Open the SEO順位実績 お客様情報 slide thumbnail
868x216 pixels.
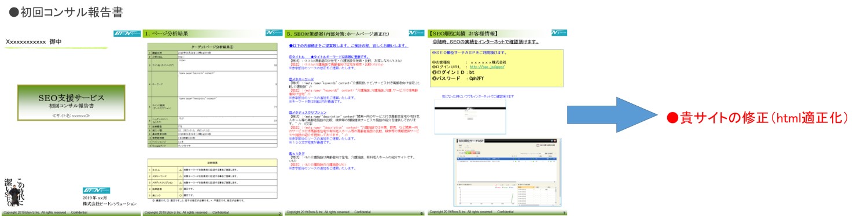click(x=498, y=122)
